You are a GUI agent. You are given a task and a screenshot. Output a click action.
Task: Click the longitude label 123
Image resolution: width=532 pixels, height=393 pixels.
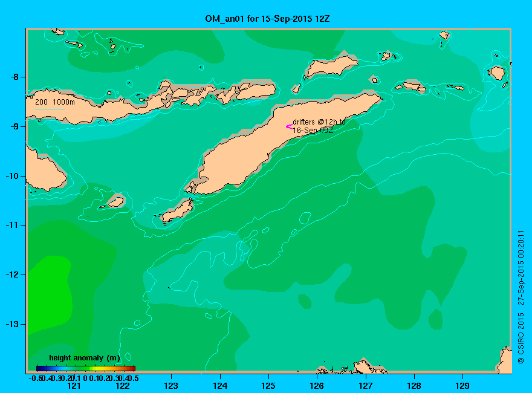tap(171, 386)
